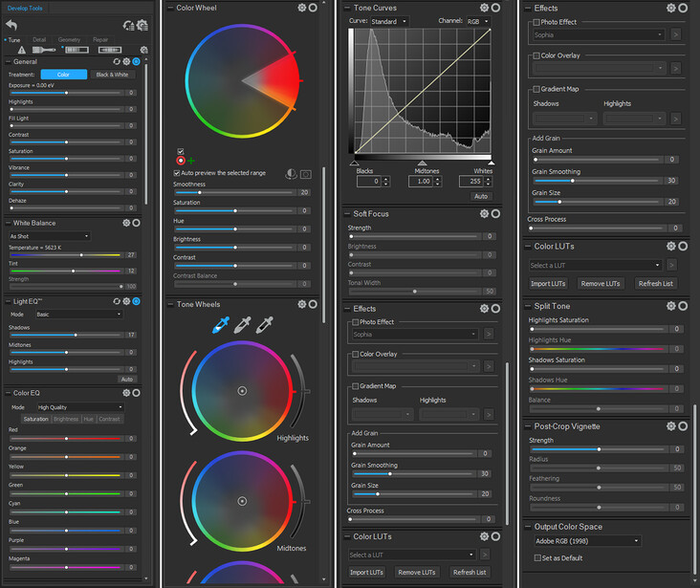Viewport: 700px width, 588px height.
Task: Toggle the General panel blue enable circle
Action: (x=137, y=61)
